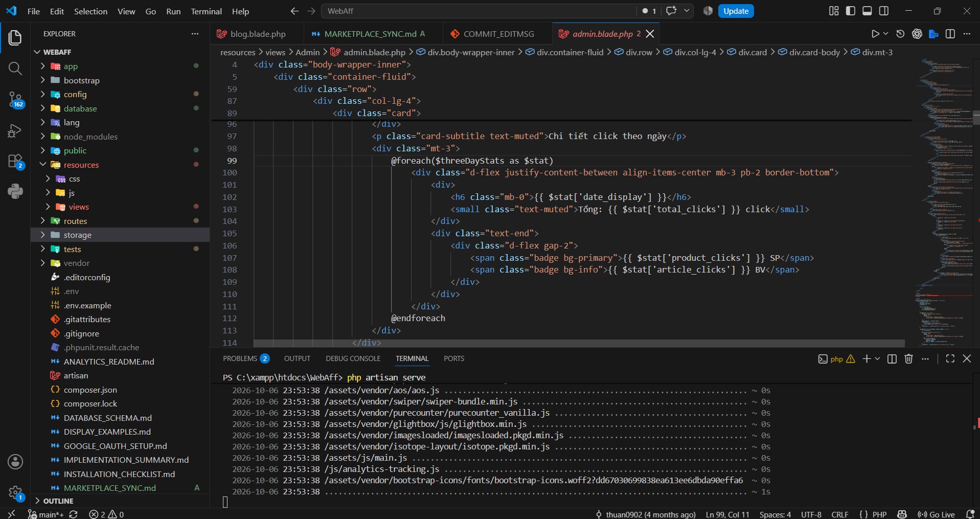The image size is (980, 519).
Task: Open the Run and Debug view
Action: [15, 131]
